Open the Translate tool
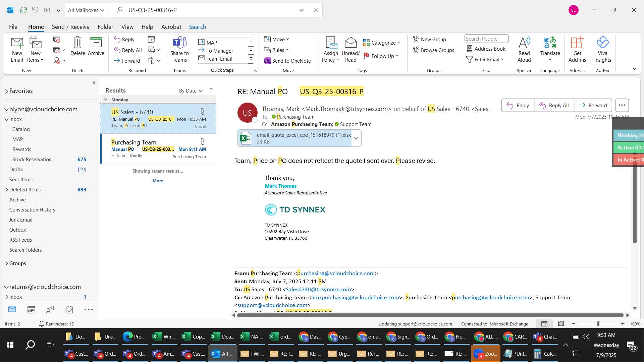Viewport: 644px width, 362px height. [550, 50]
